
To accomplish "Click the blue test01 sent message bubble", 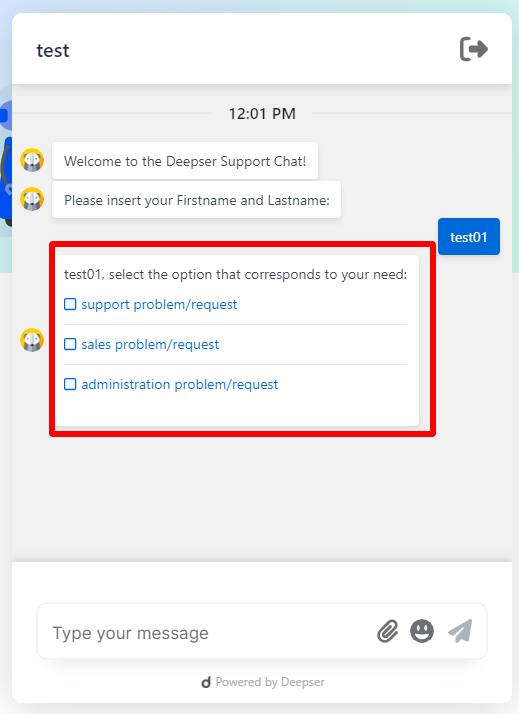I will click(469, 237).
